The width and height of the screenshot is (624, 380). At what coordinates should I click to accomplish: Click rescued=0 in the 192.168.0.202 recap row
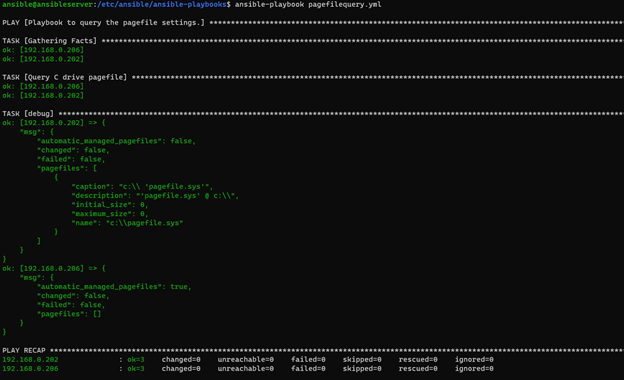[x=418, y=360]
